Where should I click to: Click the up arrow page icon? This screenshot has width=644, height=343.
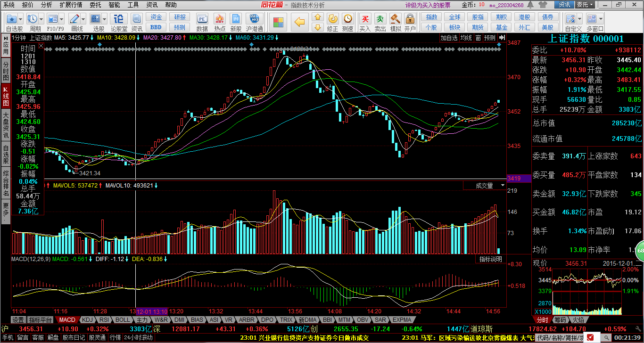coord(318,17)
